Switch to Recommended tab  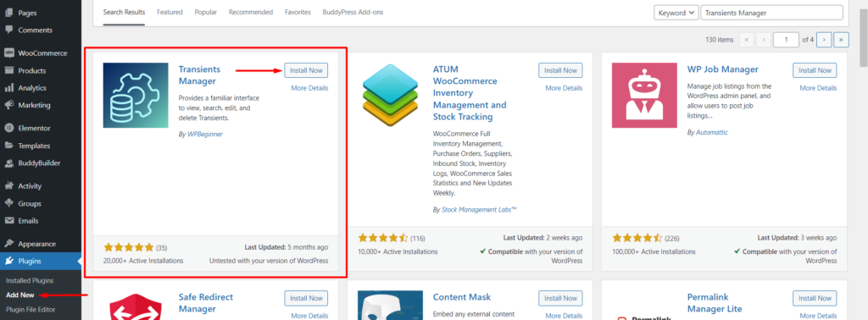tap(251, 12)
